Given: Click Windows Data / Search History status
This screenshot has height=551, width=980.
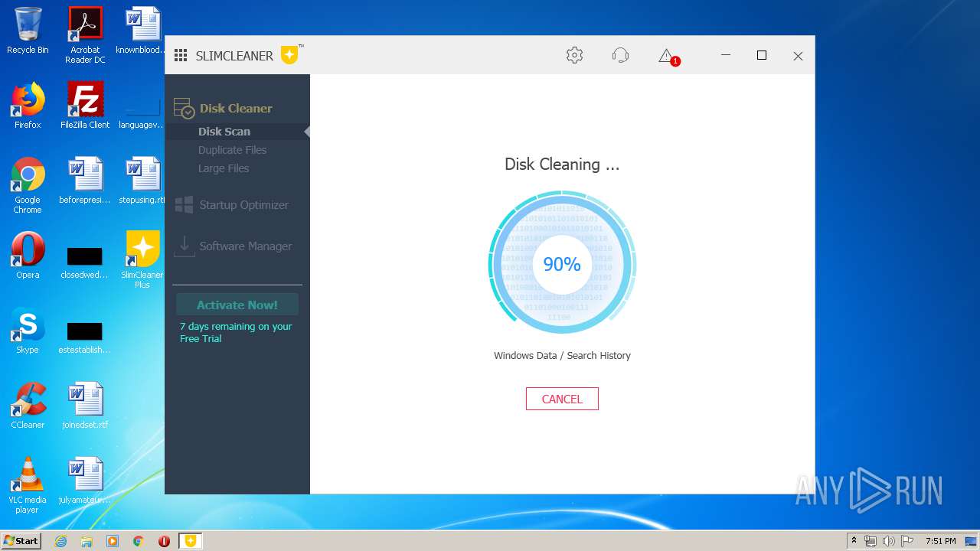Looking at the screenshot, I should coord(562,355).
